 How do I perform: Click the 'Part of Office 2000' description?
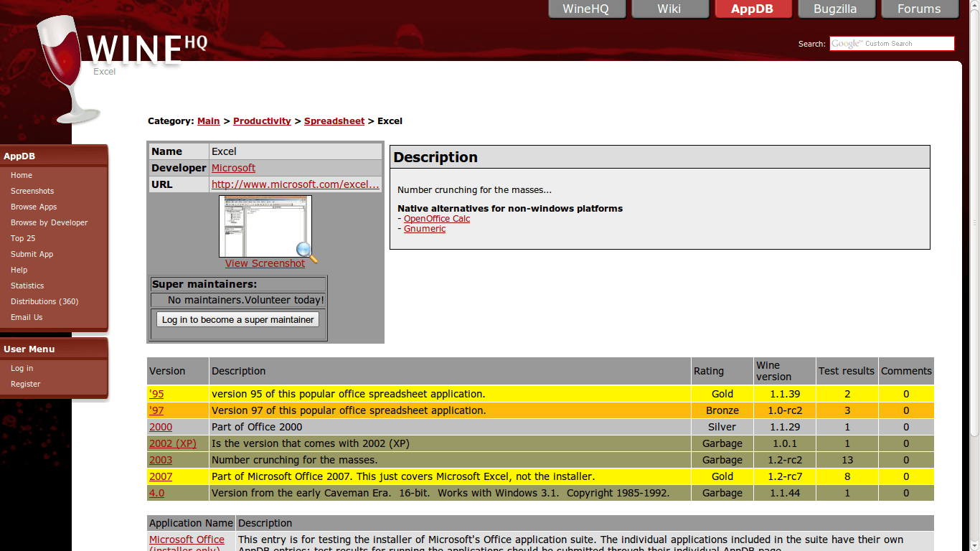pyautogui.click(x=257, y=427)
